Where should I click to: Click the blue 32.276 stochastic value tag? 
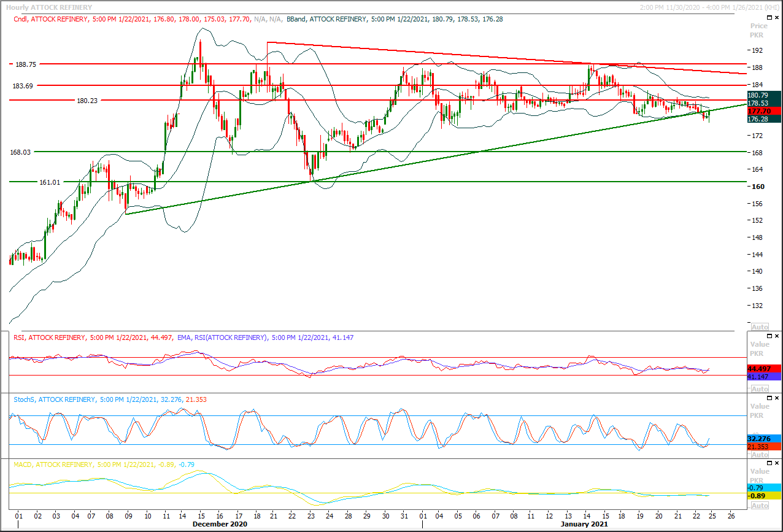coord(764,439)
